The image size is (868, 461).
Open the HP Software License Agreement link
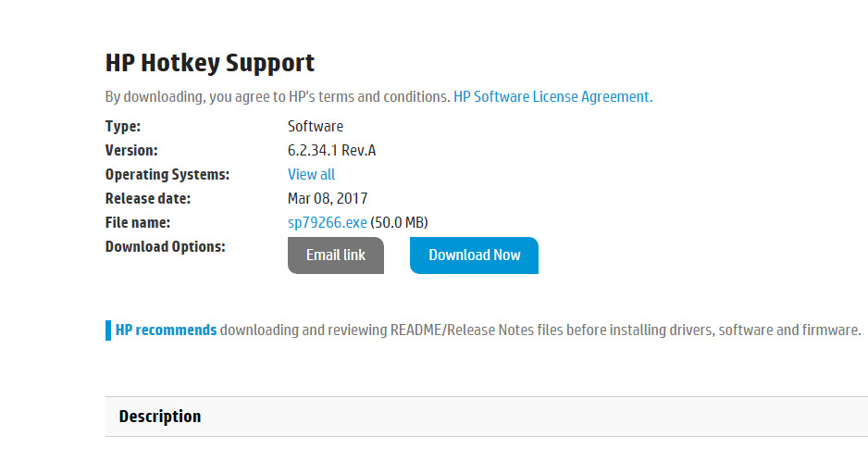[553, 97]
